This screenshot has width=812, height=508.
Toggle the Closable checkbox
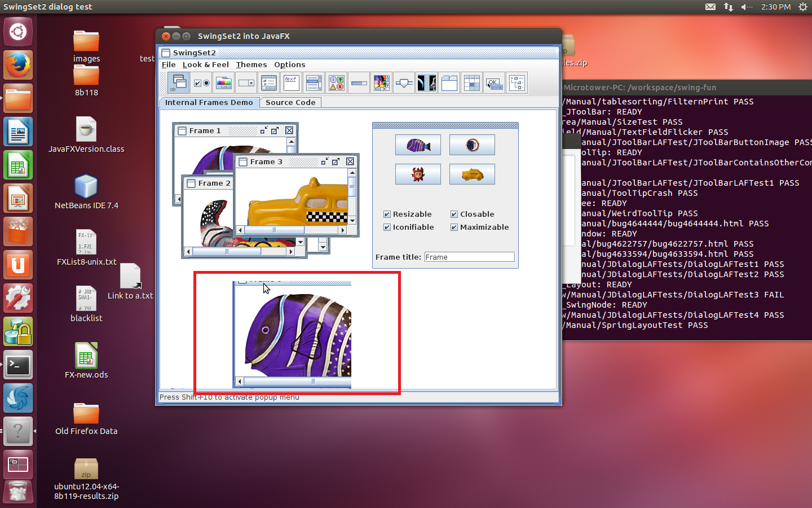[x=454, y=214]
